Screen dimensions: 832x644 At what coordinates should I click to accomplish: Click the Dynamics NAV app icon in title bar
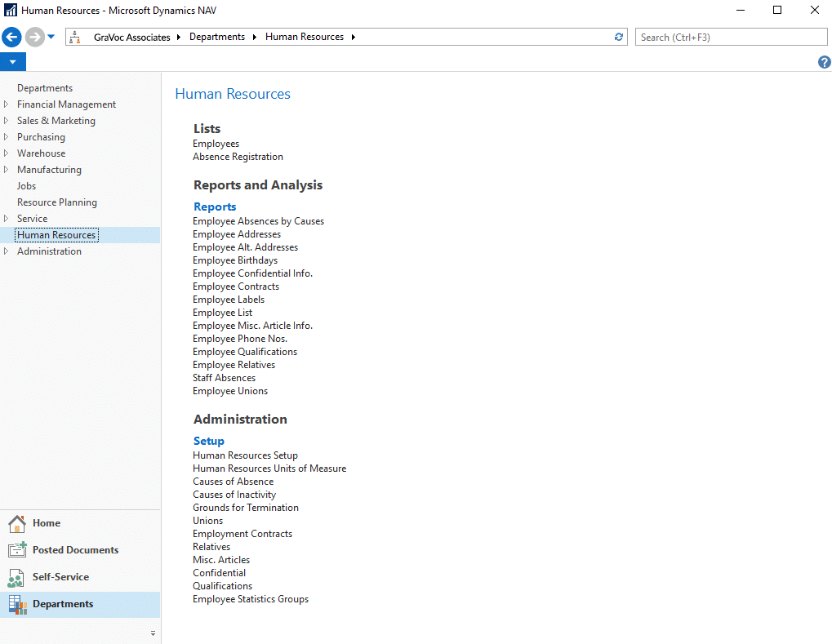10,10
